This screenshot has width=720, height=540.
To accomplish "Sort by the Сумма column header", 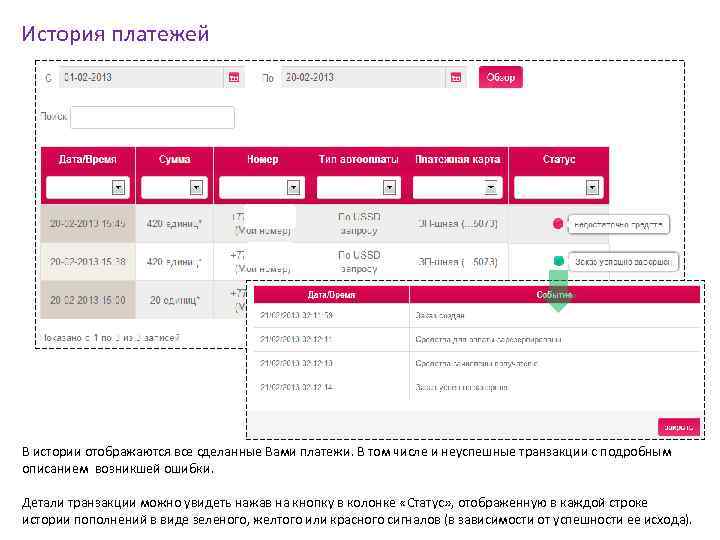I will coord(174,159).
